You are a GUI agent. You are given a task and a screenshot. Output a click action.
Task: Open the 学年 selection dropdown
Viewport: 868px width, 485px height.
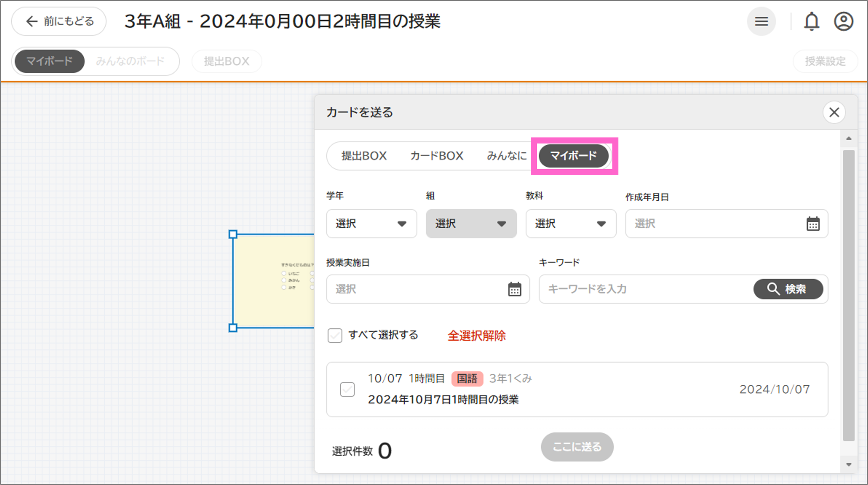coord(371,224)
